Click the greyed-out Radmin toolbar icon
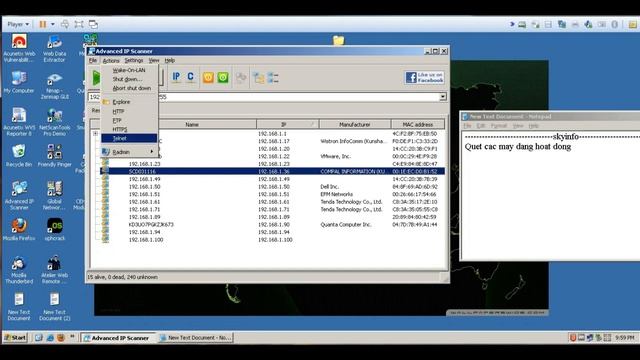The image size is (640, 360). (241, 78)
